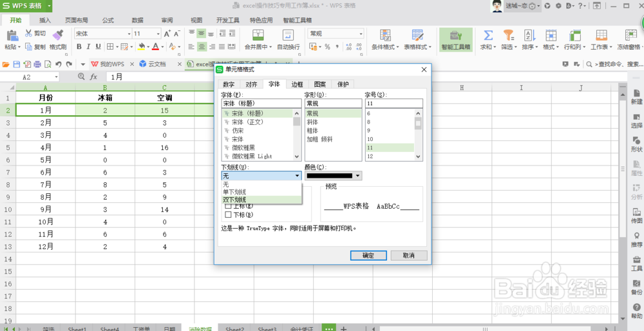644x331 pixels.
Task: Open the 云文档 document tab
Action: 157,64
